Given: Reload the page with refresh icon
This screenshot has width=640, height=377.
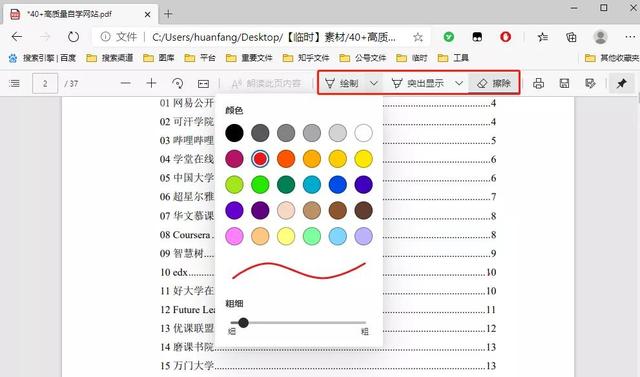Looking at the screenshot, I should (73, 37).
